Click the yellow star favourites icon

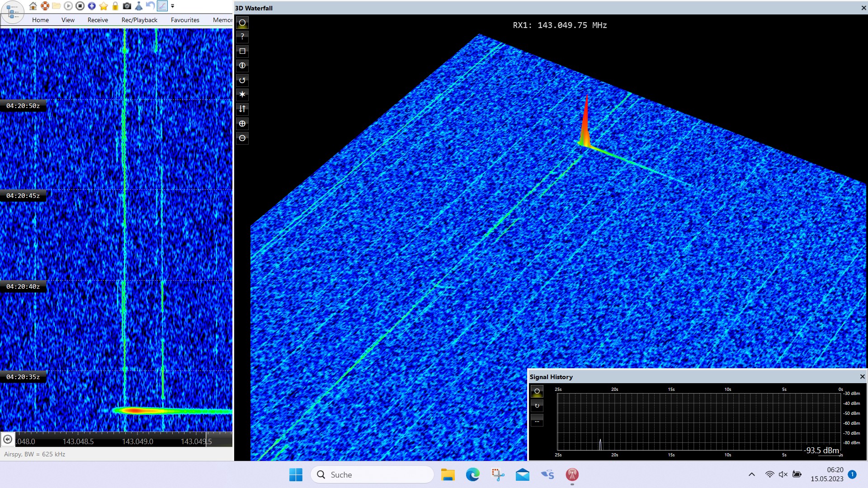point(104,6)
